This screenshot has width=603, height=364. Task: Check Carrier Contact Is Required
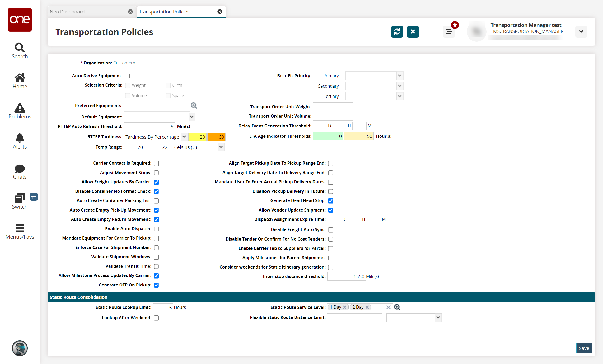[156, 163]
